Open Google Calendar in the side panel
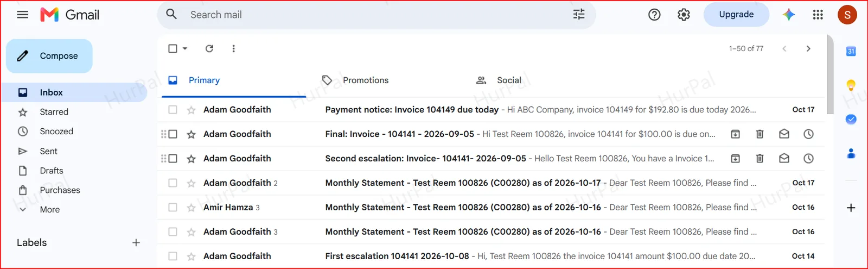Screen dimensions: 868x269 (851, 51)
